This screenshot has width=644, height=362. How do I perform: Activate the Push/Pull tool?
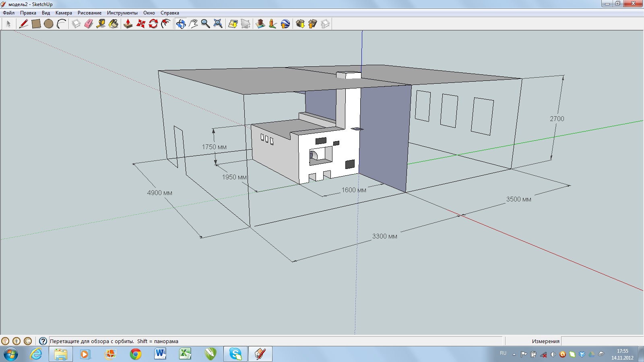click(x=128, y=24)
